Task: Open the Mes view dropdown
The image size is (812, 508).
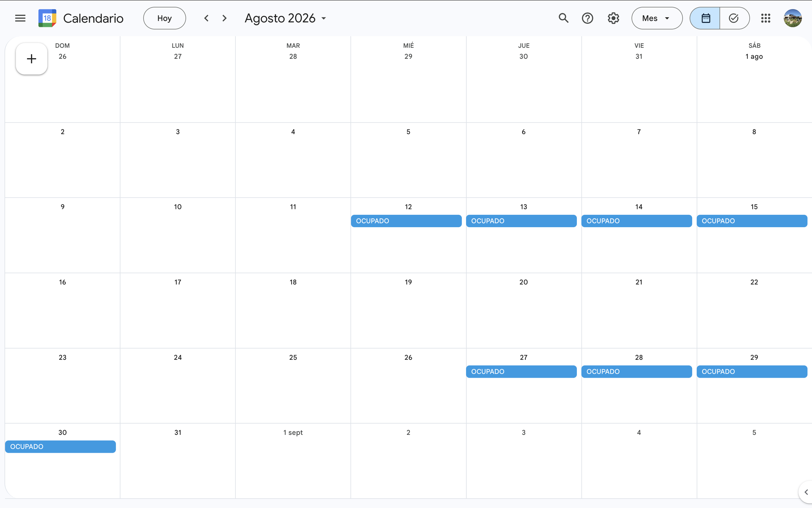Action: [x=656, y=18]
